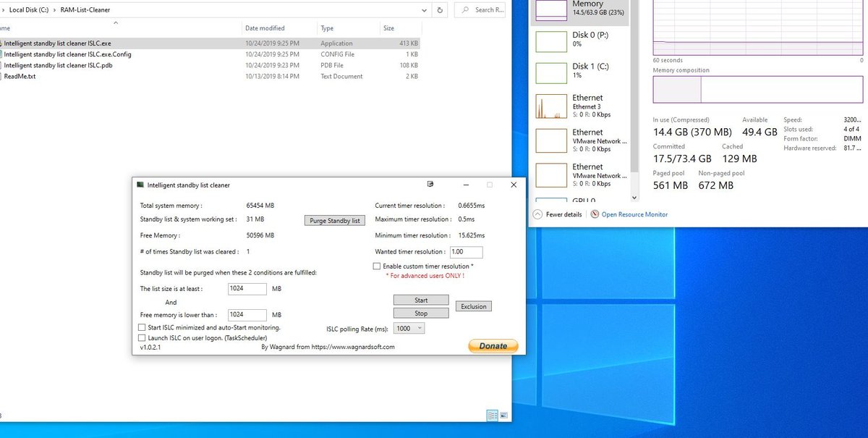Click the Wanted timer resolution input field
Screen dimensions: 868x438
tap(466, 252)
